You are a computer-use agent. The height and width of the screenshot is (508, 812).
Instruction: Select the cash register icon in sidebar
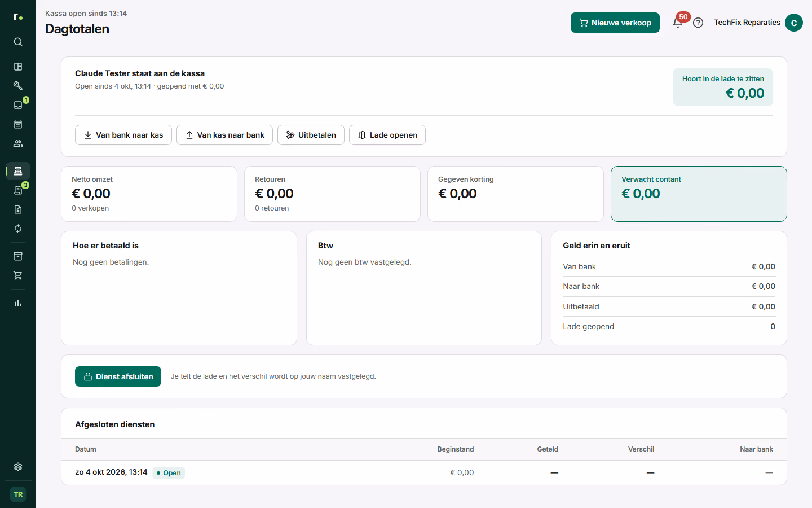coord(18,171)
